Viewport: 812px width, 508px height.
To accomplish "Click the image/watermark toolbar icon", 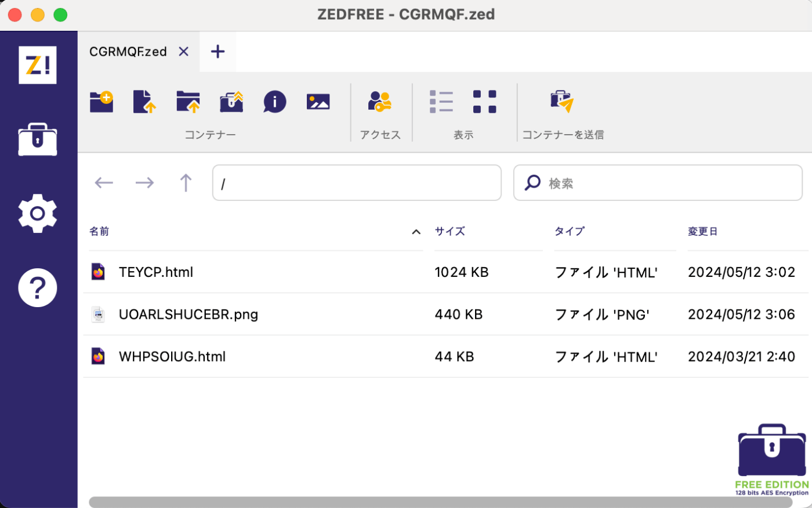I will (x=318, y=102).
